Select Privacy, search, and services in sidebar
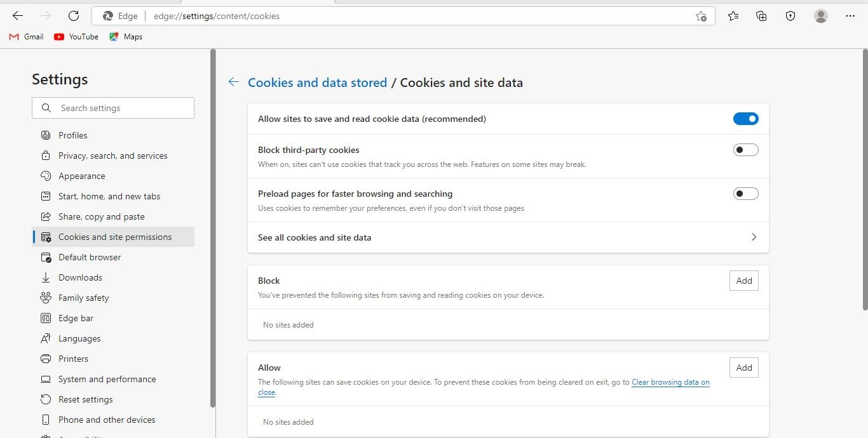The height and width of the screenshot is (438, 868). tap(112, 155)
